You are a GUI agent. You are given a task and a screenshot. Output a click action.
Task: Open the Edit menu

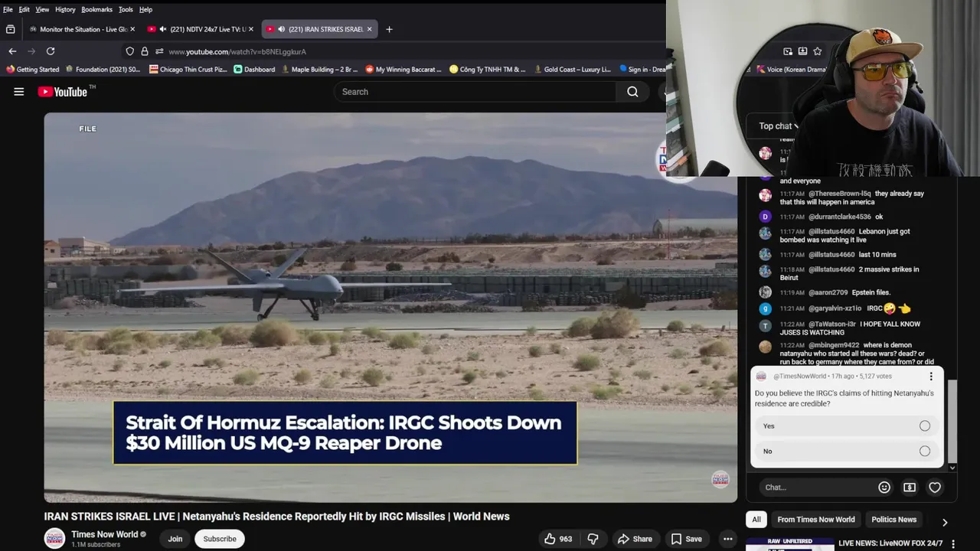tap(24, 9)
